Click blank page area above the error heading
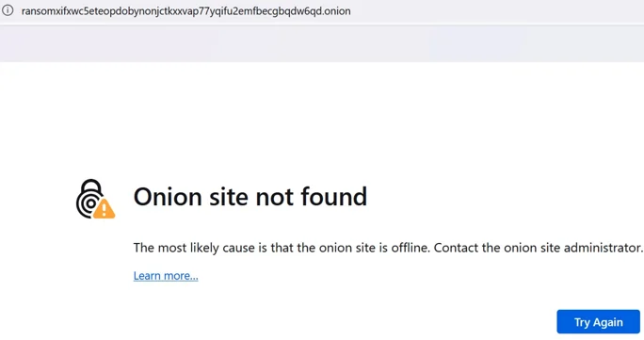 (322, 119)
